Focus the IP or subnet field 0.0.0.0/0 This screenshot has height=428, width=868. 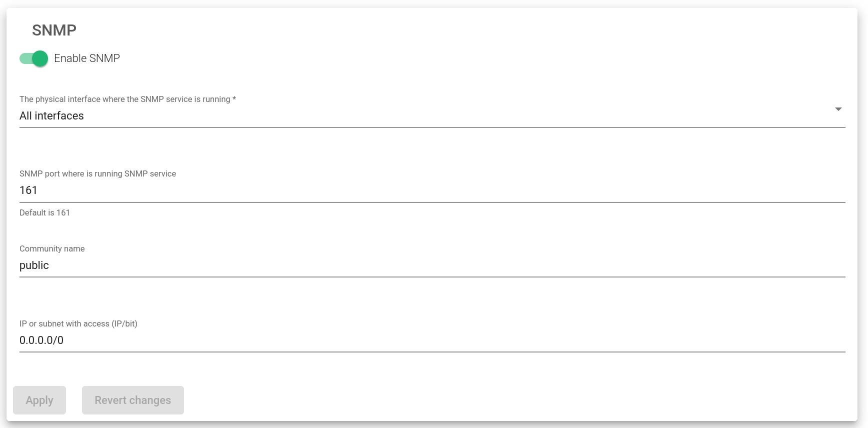432,340
